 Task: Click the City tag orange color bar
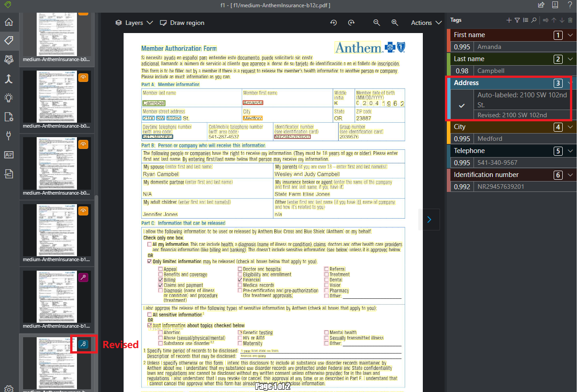(449, 132)
